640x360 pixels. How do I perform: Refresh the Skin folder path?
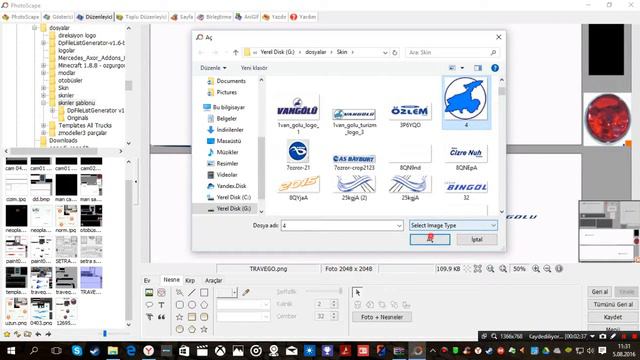point(395,52)
